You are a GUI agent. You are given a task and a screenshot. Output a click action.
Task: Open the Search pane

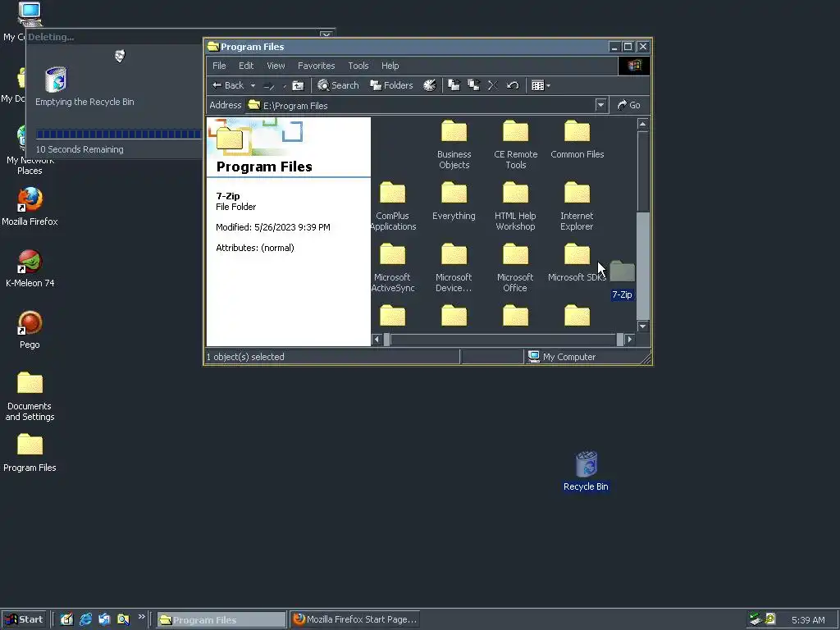(x=338, y=85)
